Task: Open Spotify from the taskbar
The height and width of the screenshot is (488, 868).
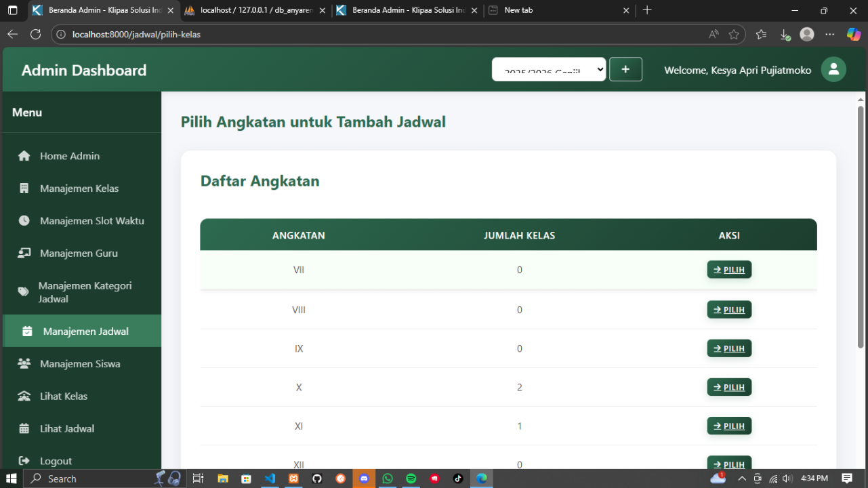Action: coord(411,479)
